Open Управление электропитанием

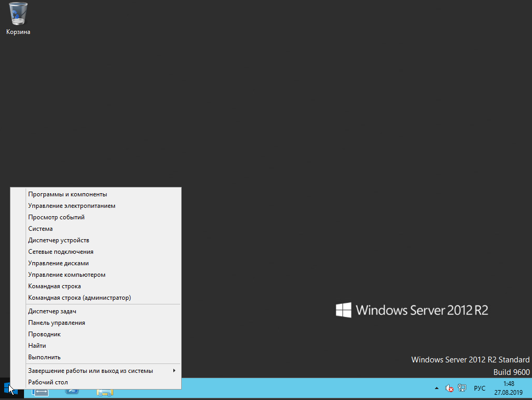point(72,206)
